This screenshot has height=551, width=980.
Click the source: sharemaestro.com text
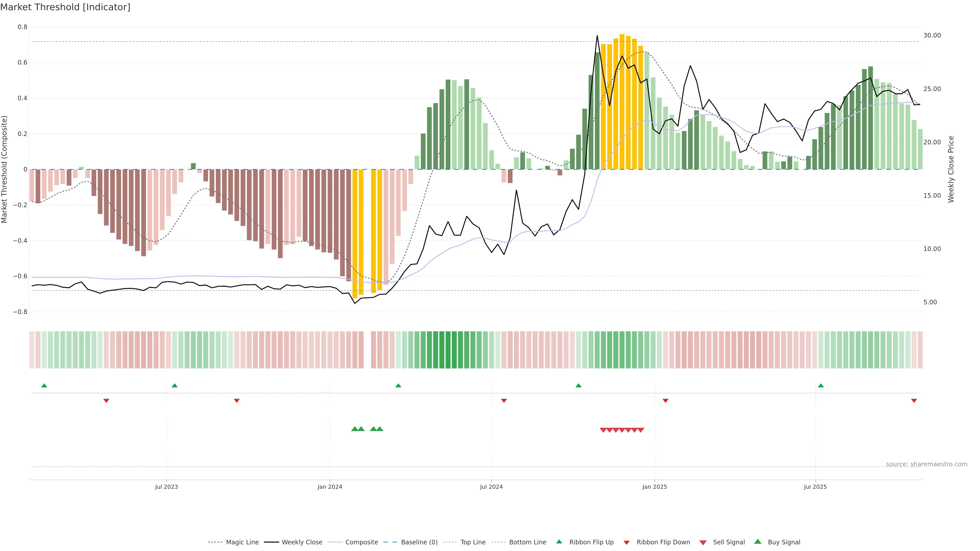point(926,464)
